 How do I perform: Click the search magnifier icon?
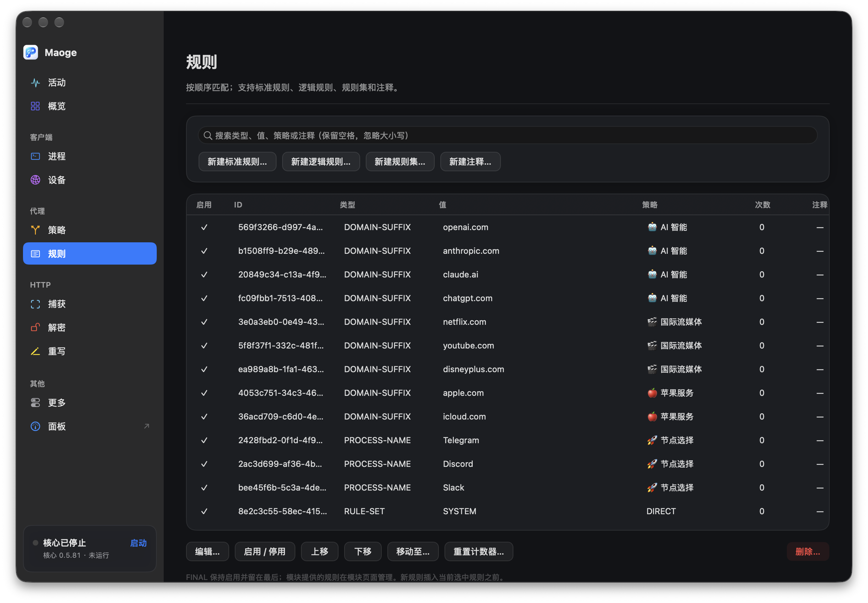click(208, 135)
